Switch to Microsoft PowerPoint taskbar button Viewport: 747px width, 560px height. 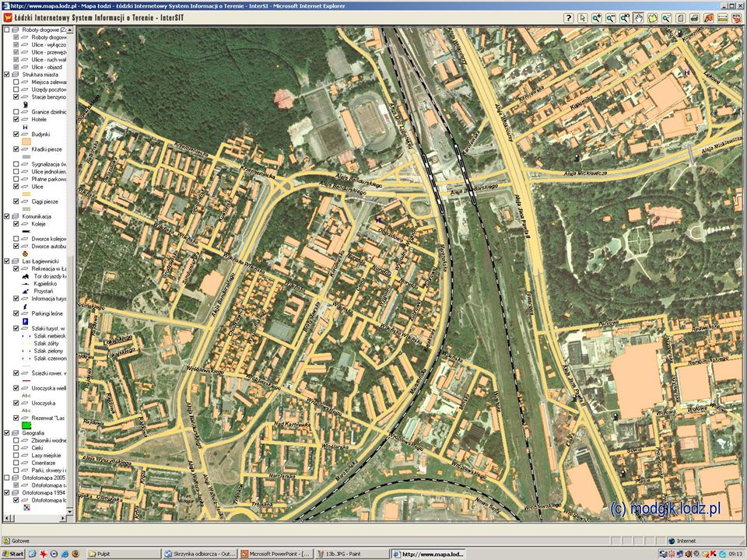(276, 554)
